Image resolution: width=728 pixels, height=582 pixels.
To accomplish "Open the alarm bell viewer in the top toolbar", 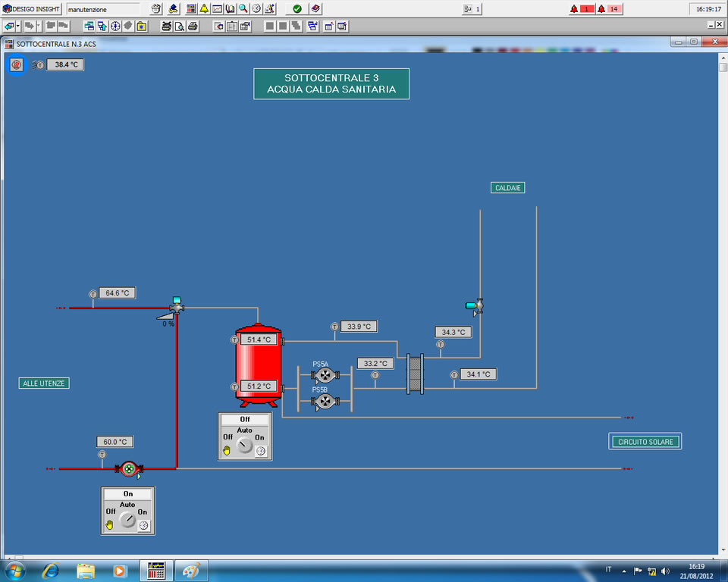I will pyautogui.click(x=204, y=9).
